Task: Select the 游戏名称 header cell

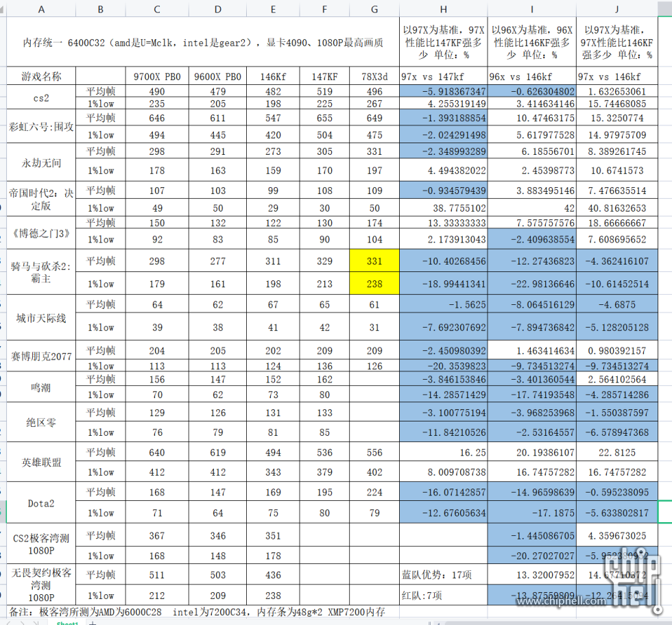Action: pyautogui.click(x=41, y=76)
